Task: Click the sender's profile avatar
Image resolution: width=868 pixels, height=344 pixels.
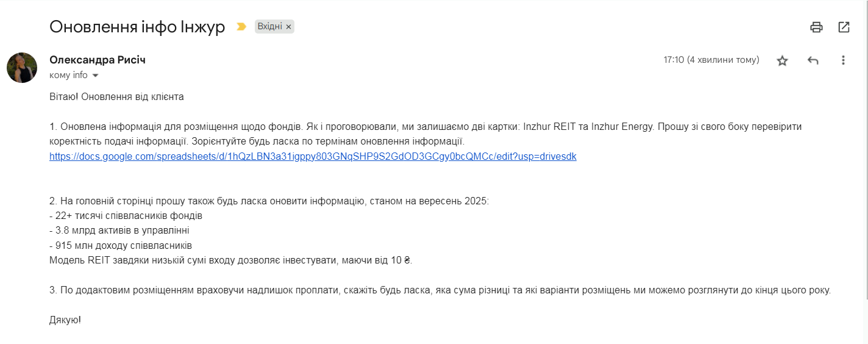Action: [22, 68]
